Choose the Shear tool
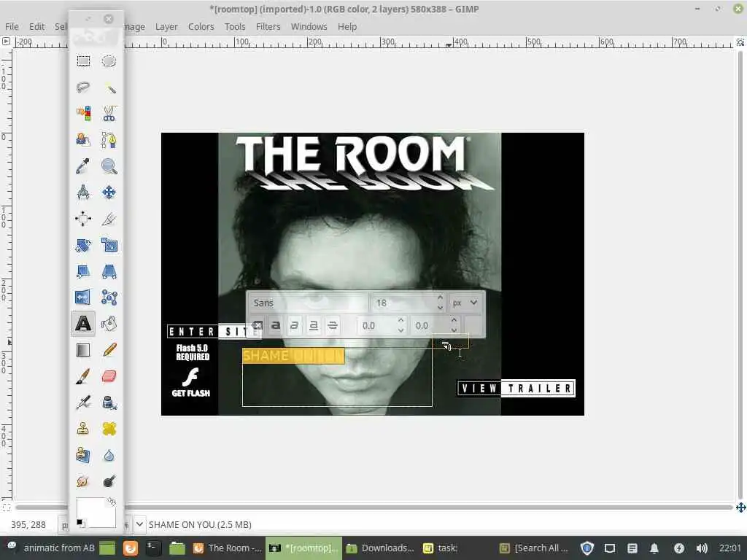747x560 pixels. click(x=83, y=271)
